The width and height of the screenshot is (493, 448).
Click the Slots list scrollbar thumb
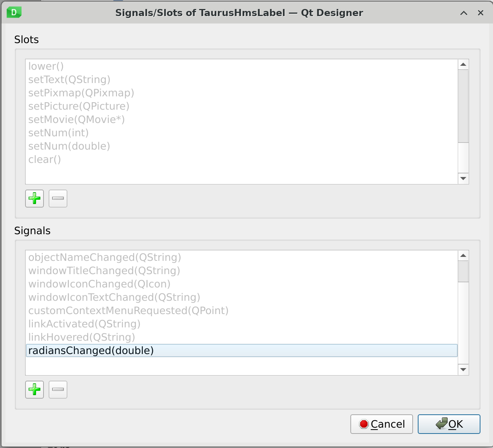(463, 106)
